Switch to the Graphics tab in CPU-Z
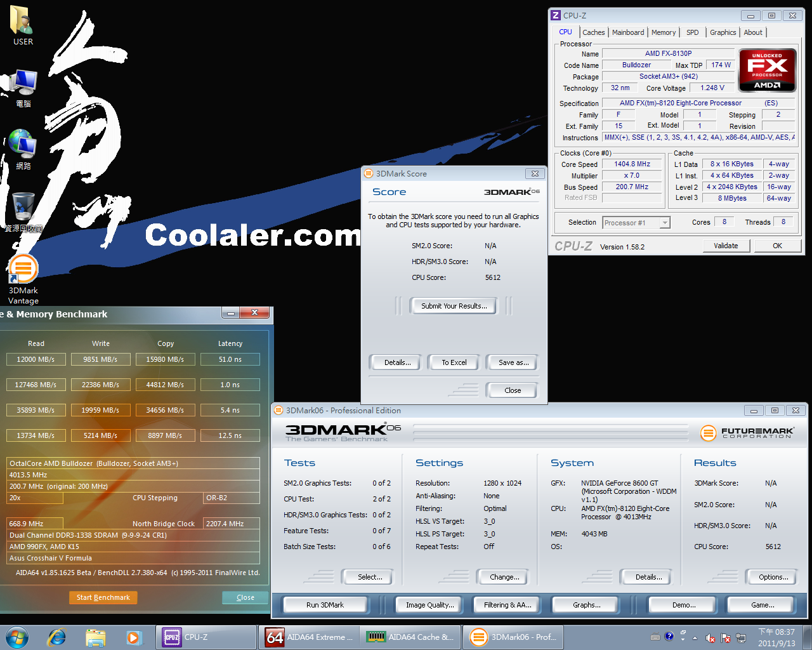 click(723, 32)
